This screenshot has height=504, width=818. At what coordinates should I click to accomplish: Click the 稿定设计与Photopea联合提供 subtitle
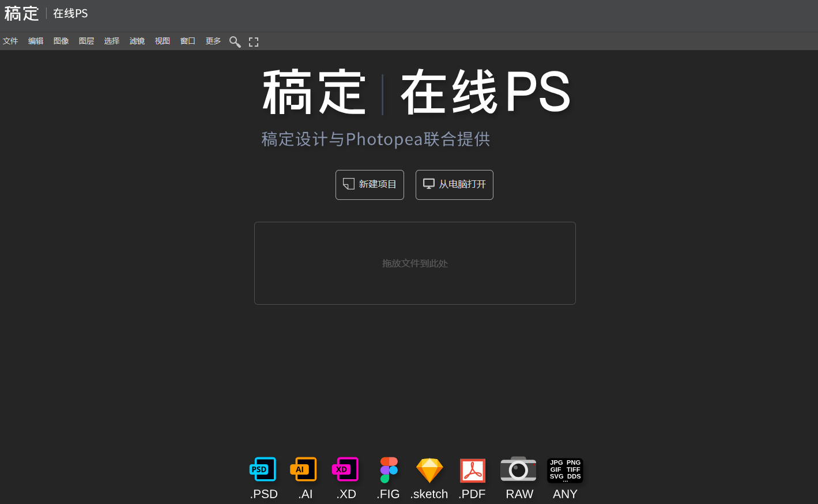(376, 139)
